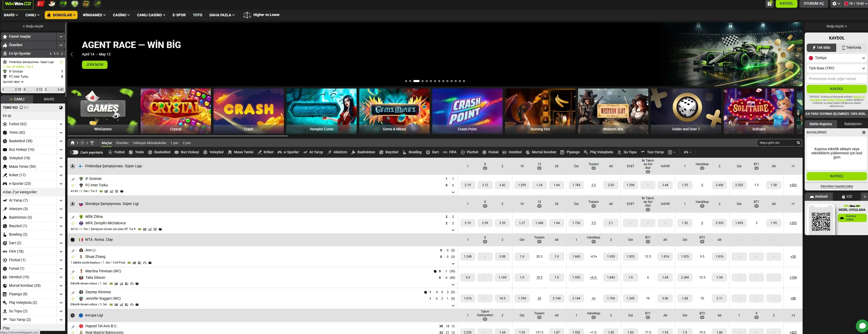The width and height of the screenshot is (868, 334).
Task: Switch to the Bahislerim tab
Action: pos(852,124)
